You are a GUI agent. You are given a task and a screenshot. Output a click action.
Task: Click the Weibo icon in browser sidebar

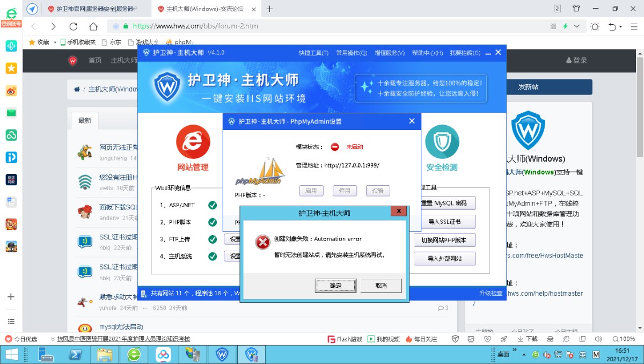point(11,91)
